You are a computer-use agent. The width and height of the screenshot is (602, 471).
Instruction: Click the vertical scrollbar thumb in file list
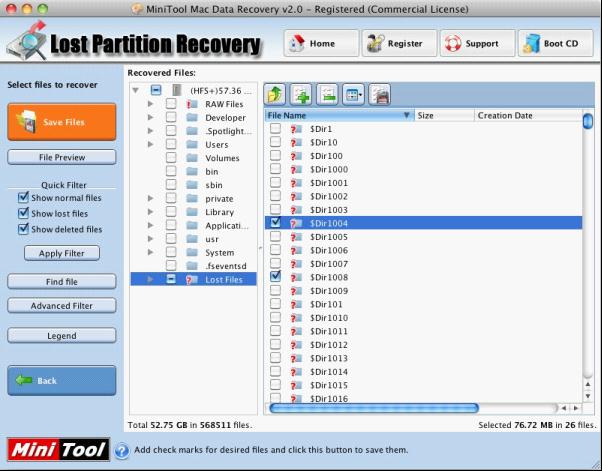588,121
